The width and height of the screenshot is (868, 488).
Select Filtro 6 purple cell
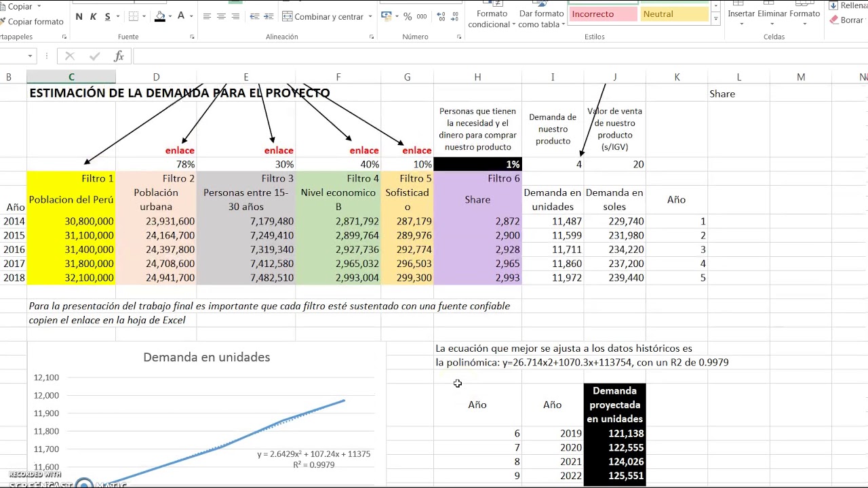click(477, 178)
